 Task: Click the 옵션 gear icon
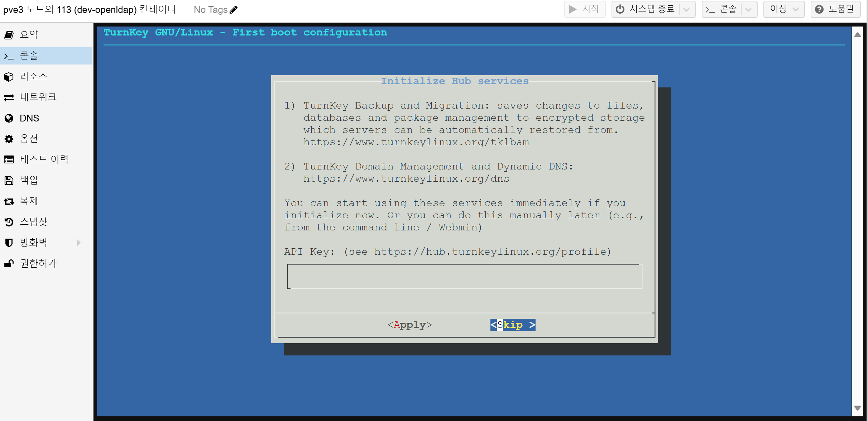pyautogui.click(x=9, y=139)
